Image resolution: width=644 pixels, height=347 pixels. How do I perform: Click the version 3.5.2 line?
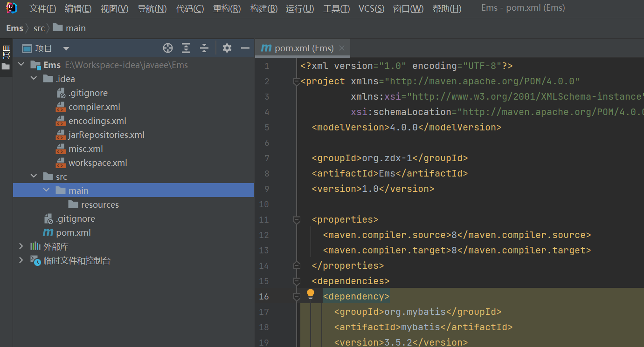401,342
